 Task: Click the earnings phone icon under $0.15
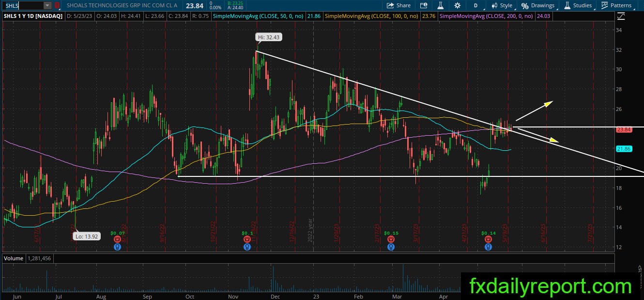pyautogui.click(x=391, y=239)
